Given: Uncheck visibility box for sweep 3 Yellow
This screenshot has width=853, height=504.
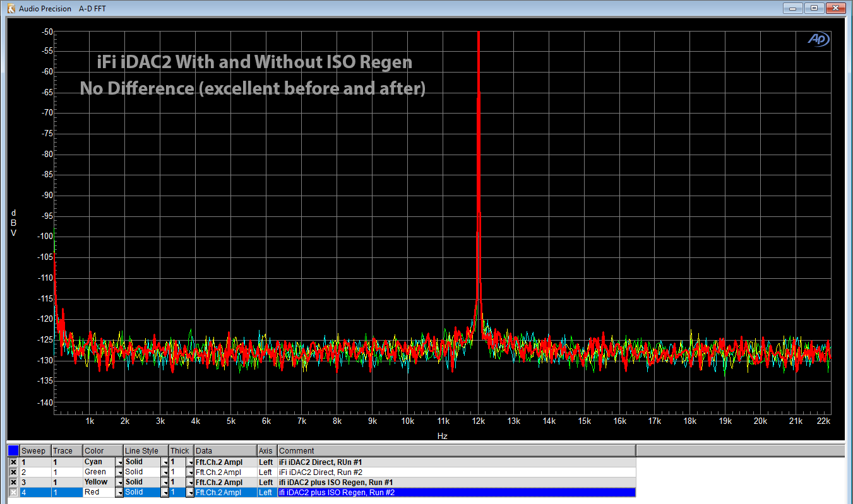Looking at the screenshot, I should [x=13, y=482].
